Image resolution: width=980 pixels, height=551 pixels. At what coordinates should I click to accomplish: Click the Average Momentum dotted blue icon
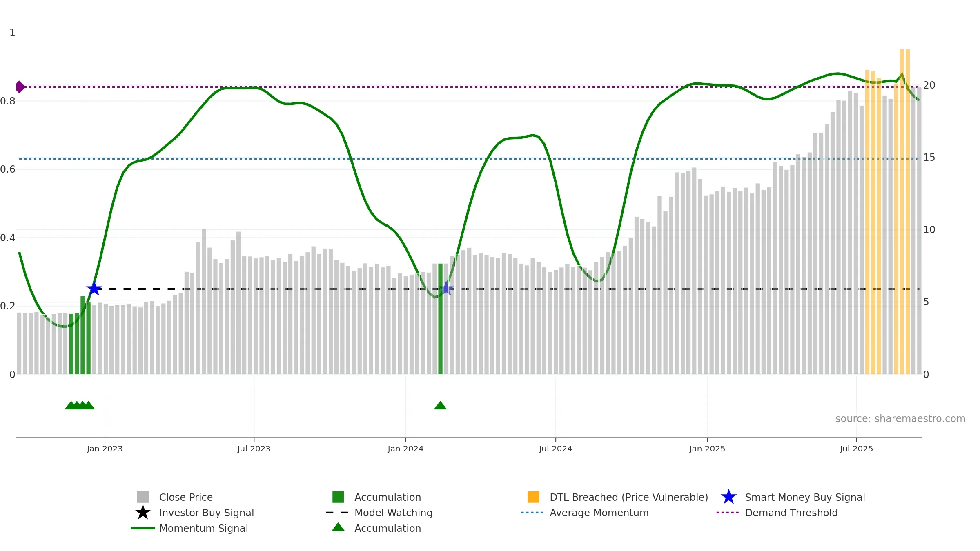[x=532, y=513]
